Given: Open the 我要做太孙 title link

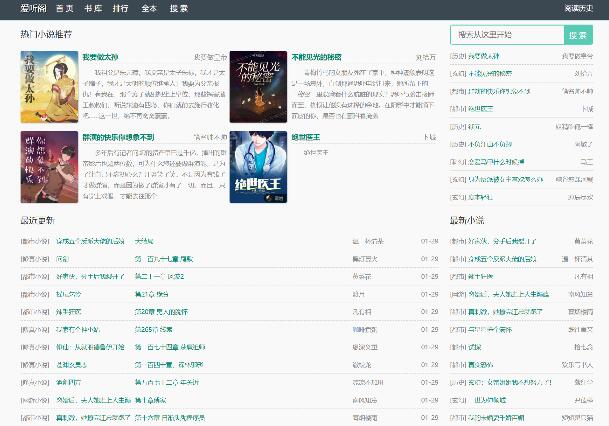Looking at the screenshot, I should pyautogui.click(x=100, y=57).
